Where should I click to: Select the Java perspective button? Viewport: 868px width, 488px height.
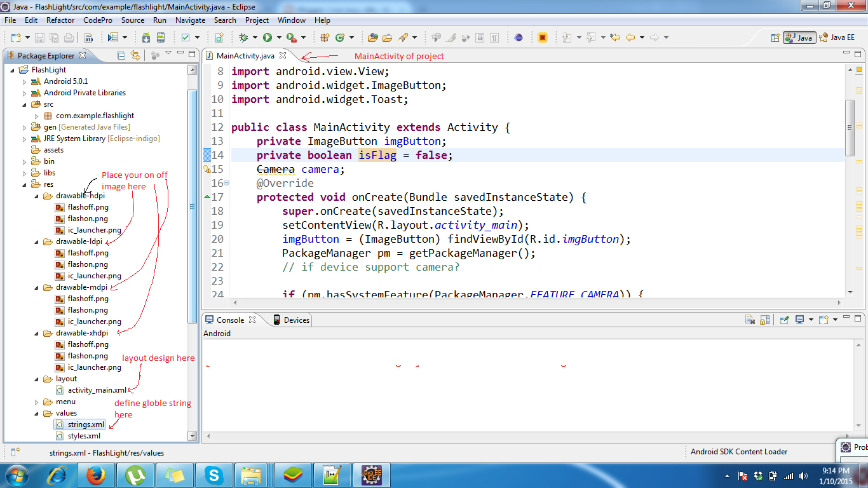(799, 37)
